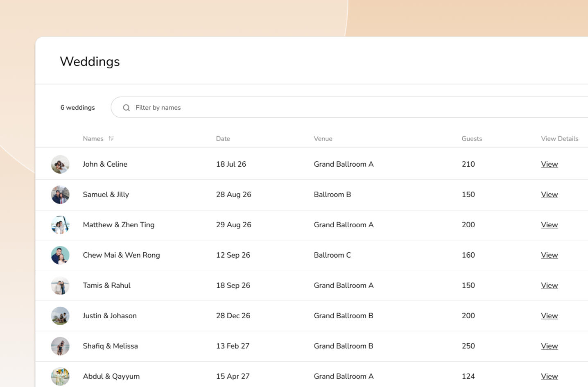Viewport: 588px width, 387px height.
Task: View the Justin & Johason wedding
Action: tap(549, 316)
